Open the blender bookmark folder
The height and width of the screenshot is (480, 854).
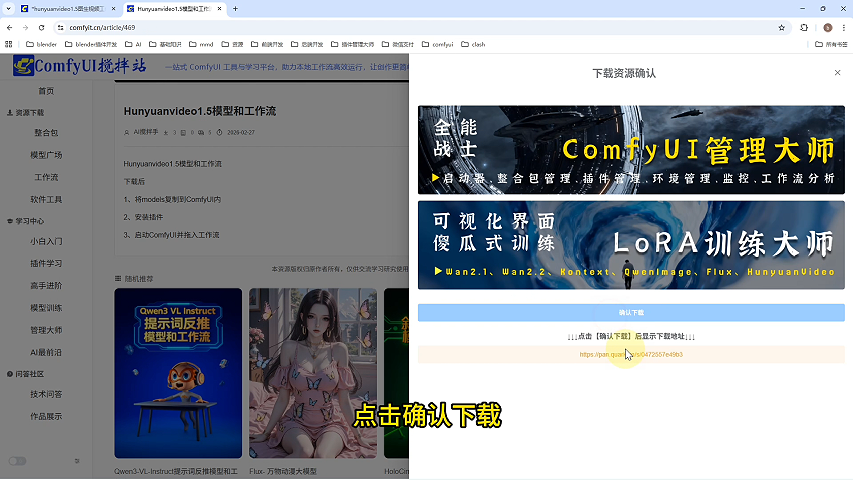pyautogui.click(x=41, y=44)
